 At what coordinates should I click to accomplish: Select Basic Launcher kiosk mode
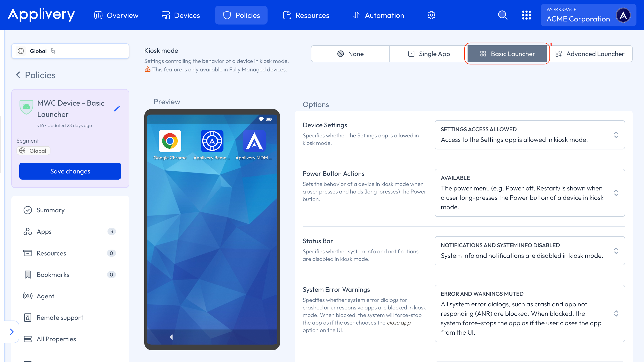(x=507, y=54)
